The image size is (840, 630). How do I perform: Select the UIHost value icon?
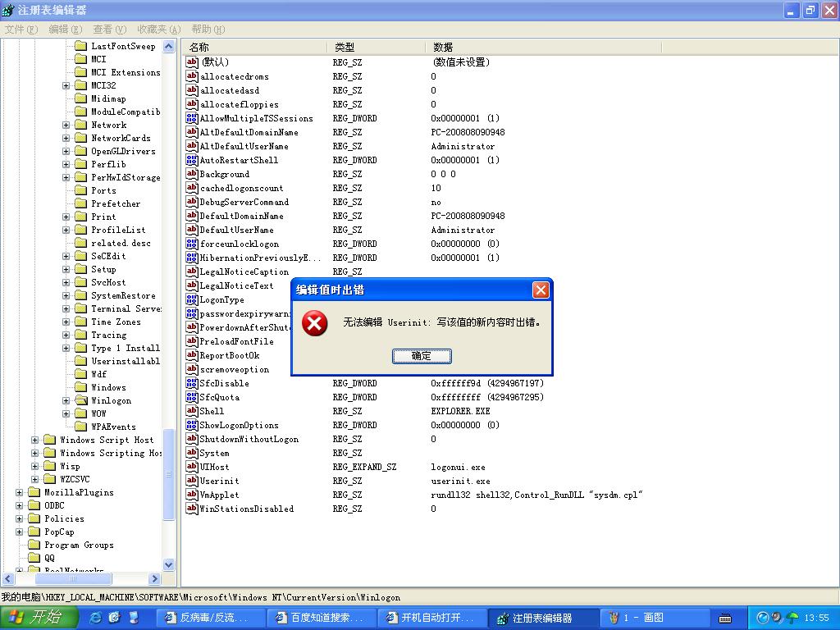point(192,467)
